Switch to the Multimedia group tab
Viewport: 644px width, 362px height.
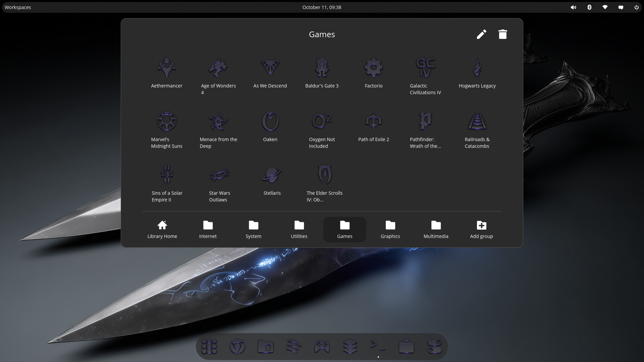[436, 230]
